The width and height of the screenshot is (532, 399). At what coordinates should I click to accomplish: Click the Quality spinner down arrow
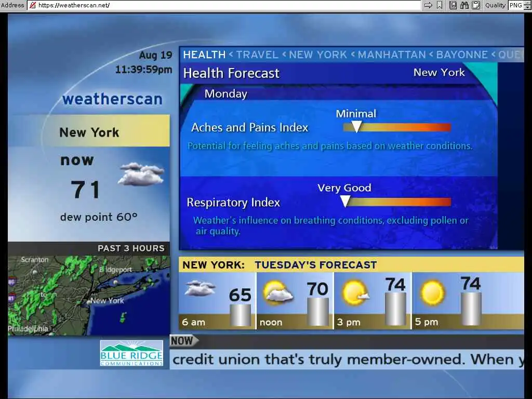pyautogui.click(x=527, y=7)
